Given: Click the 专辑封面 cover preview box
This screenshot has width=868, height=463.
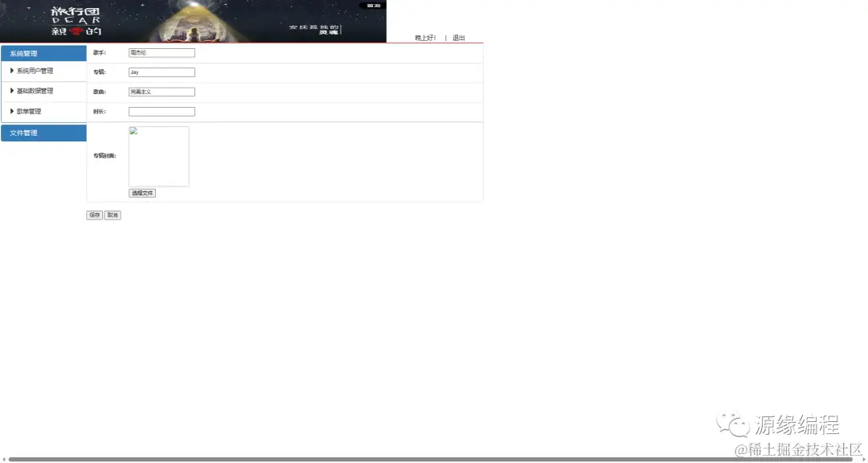Looking at the screenshot, I should pyautogui.click(x=158, y=158).
